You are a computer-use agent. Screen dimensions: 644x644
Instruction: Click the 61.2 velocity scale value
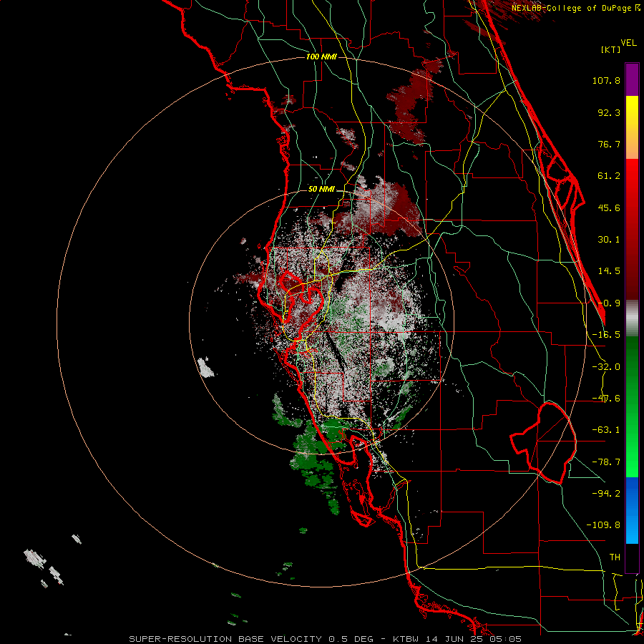click(609, 176)
